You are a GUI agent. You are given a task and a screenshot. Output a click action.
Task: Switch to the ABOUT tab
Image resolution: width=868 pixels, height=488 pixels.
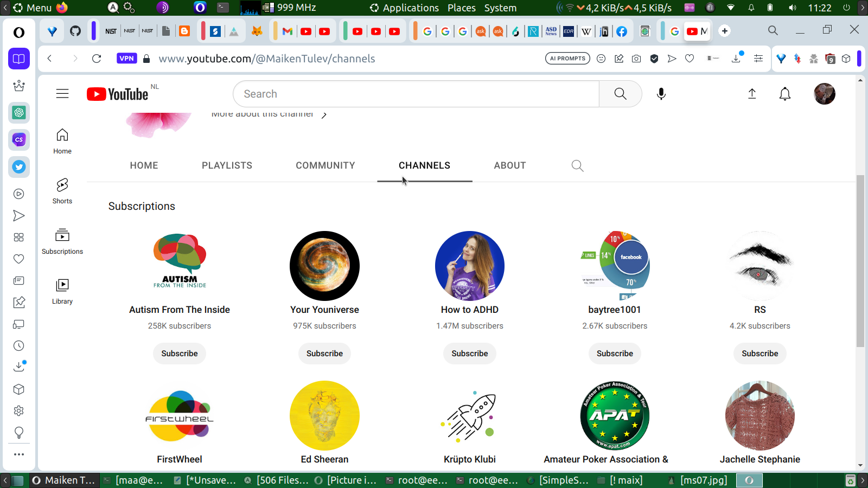[x=510, y=165]
